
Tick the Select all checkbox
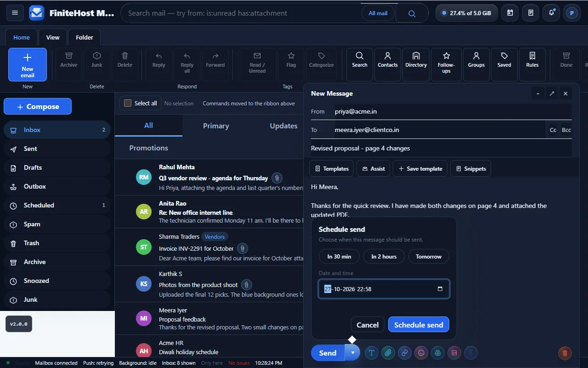(128, 103)
